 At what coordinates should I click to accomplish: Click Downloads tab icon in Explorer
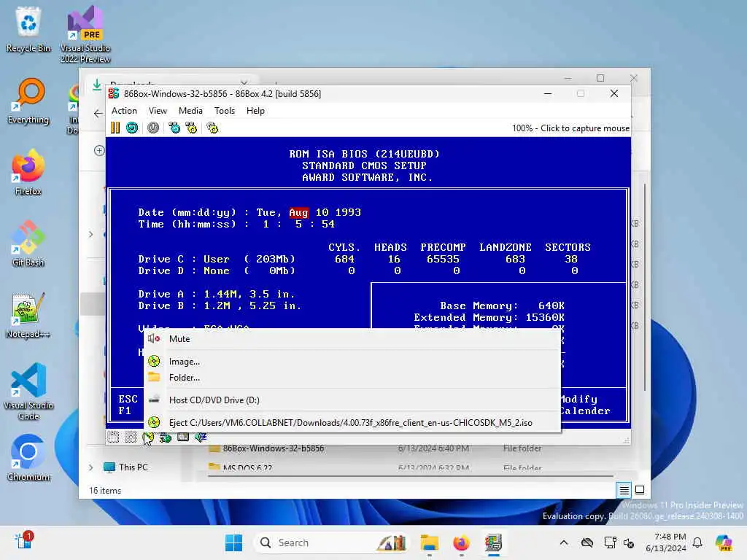coord(97,85)
